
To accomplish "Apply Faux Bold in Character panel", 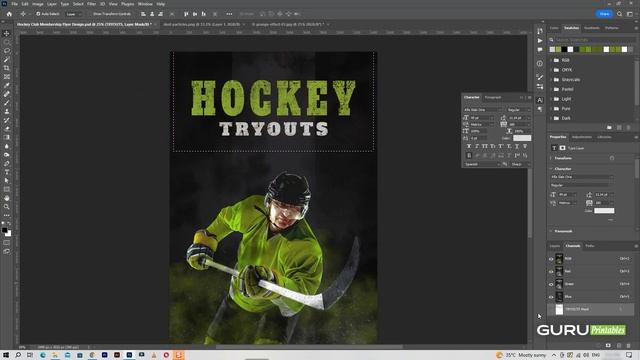I will click(469, 146).
